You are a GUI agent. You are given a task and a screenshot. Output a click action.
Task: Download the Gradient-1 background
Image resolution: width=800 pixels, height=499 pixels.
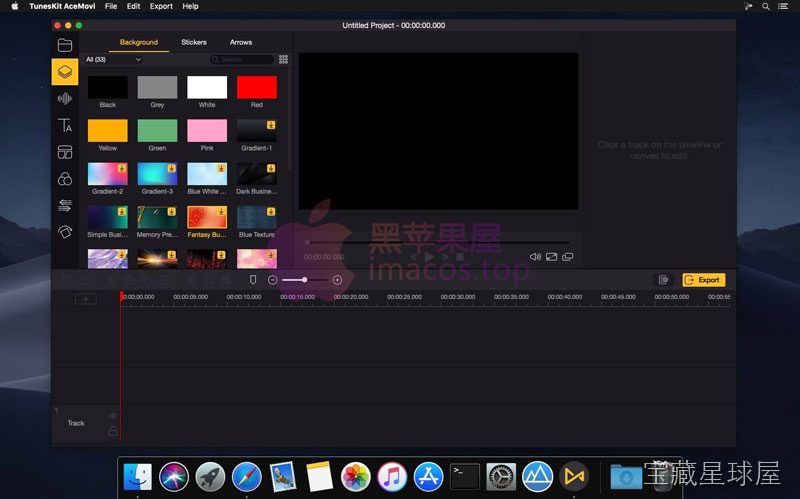(271, 125)
